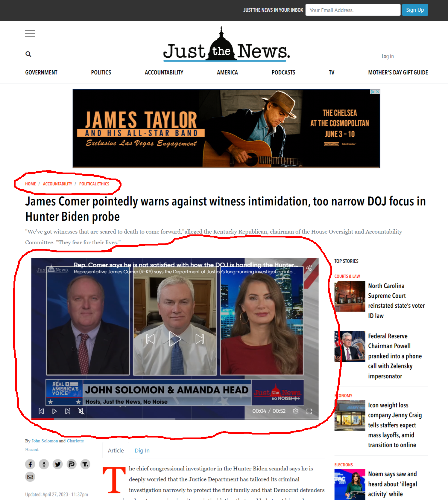Seek along the video progress bar
The height and width of the screenshot is (500, 448).
[x=175, y=419]
